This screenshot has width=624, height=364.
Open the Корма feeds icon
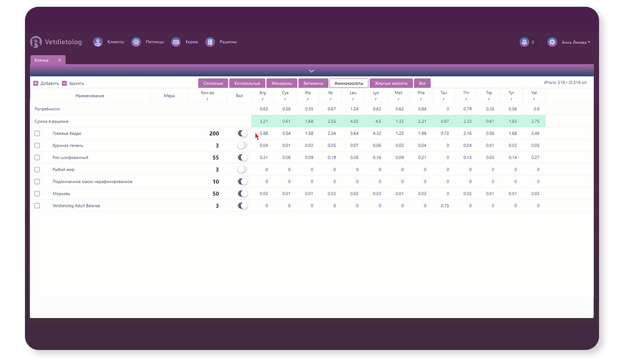pos(176,42)
